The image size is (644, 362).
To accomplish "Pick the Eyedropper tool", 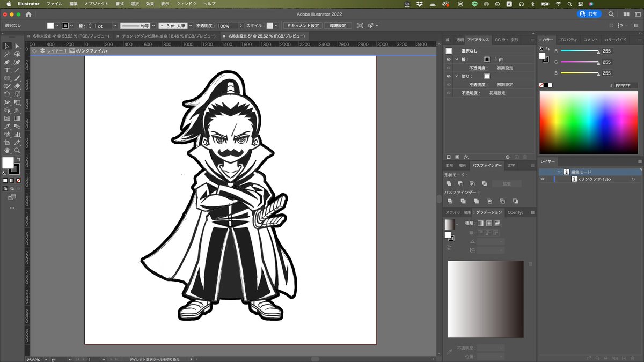I will tap(7, 127).
